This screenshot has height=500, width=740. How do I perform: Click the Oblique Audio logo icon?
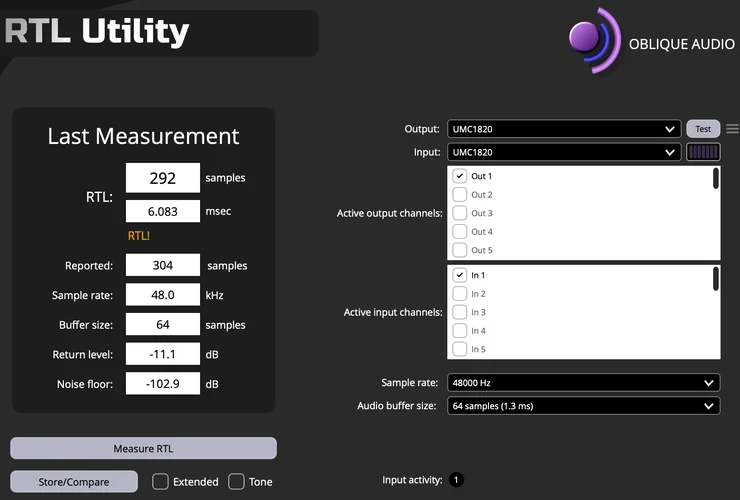(595, 40)
